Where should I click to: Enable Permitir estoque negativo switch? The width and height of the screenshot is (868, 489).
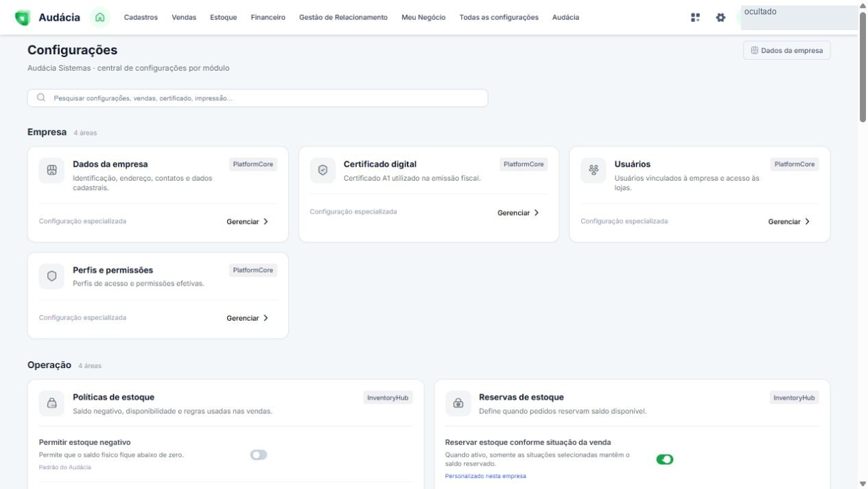click(x=259, y=455)
